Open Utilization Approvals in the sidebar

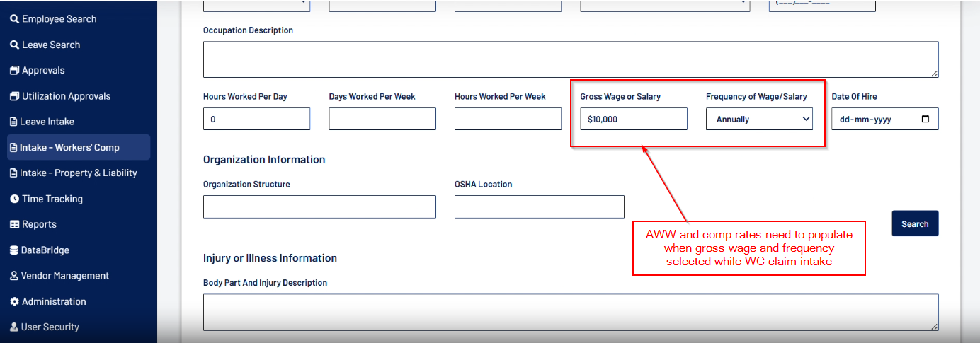point(66,96)
